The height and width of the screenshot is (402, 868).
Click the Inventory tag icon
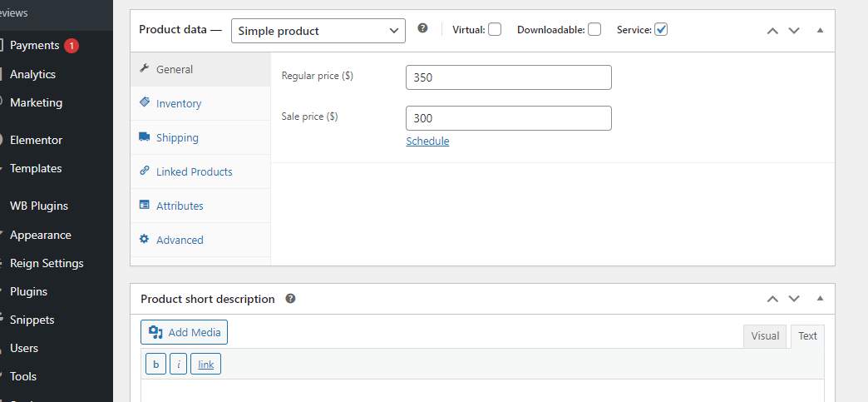point(145,102)
